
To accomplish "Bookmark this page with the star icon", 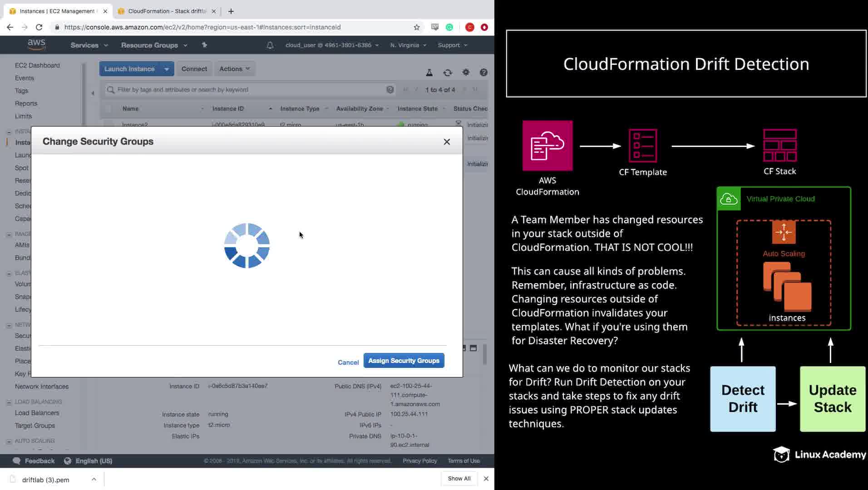I will pos(417,27).
